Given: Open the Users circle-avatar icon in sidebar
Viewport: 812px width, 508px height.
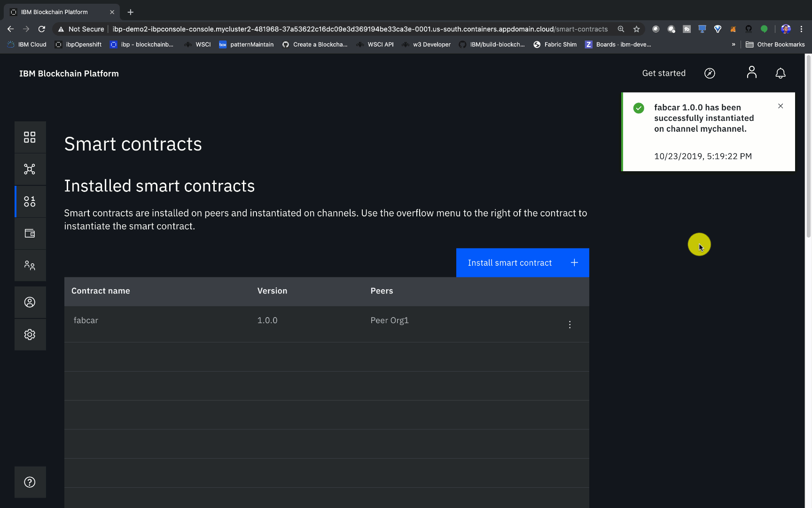Looking at the screenshot, I should click(30, 302).
